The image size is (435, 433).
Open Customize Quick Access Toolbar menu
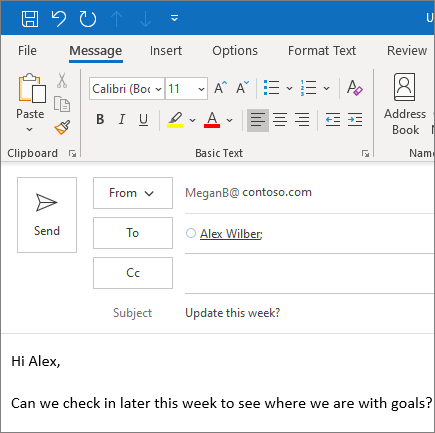click(174, 18)
